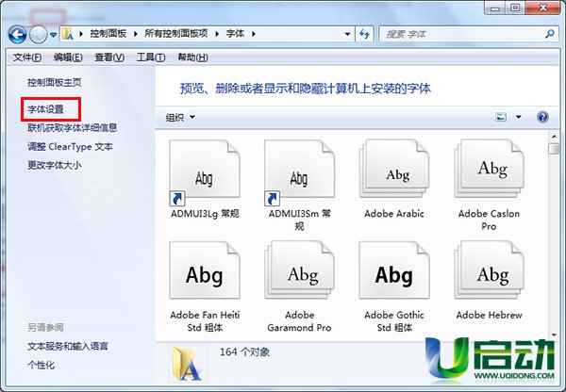Click the Forward navigation arrow button
Screen dimensions: 566x392
tap(39, 35)
